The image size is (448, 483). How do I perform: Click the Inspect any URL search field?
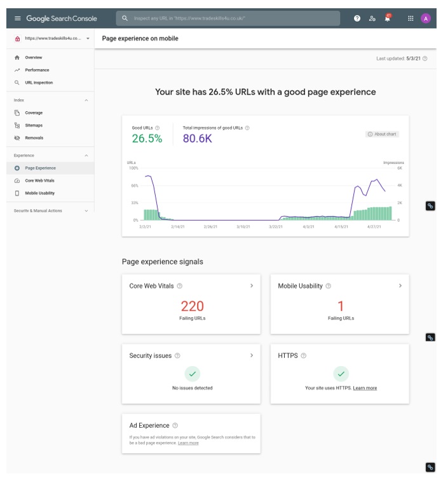point(228,18)
